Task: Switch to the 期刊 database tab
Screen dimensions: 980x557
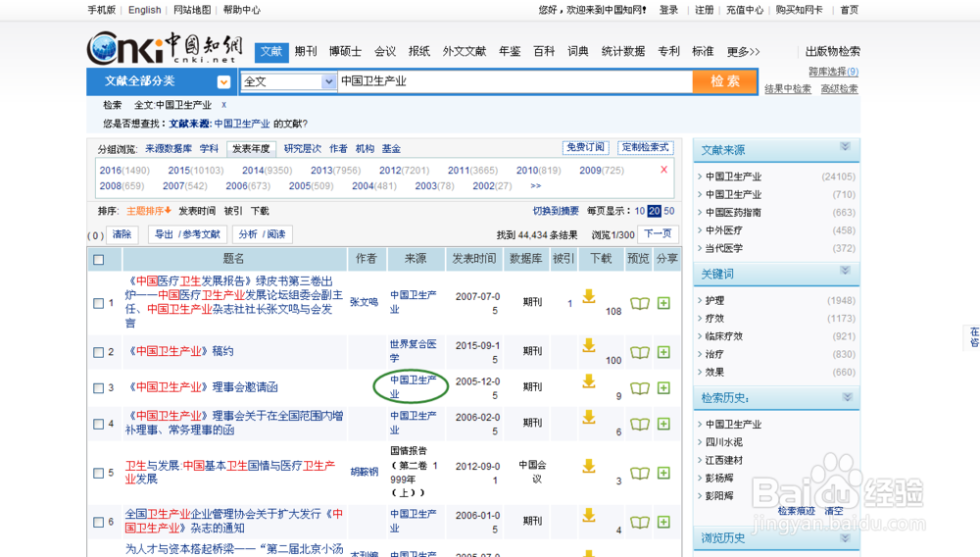Action: point(306,51)
